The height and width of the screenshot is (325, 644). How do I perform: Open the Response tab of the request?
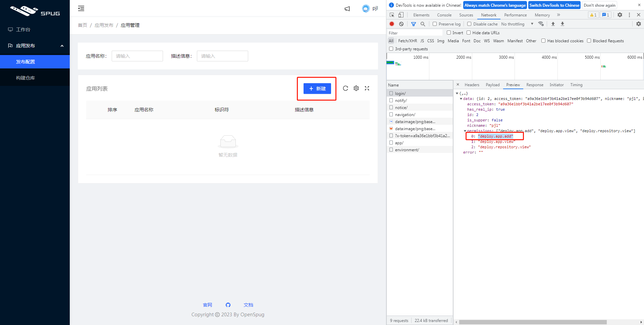tap(535, 85)
